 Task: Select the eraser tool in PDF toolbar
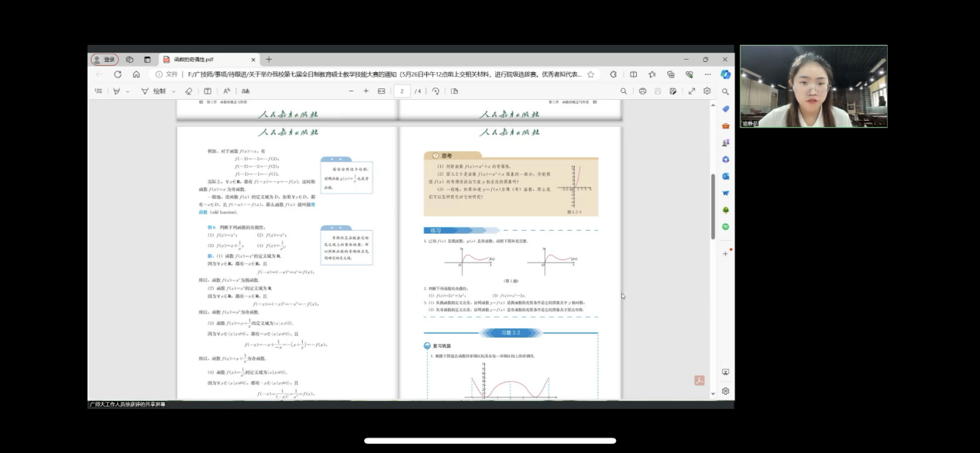(189, 91)
